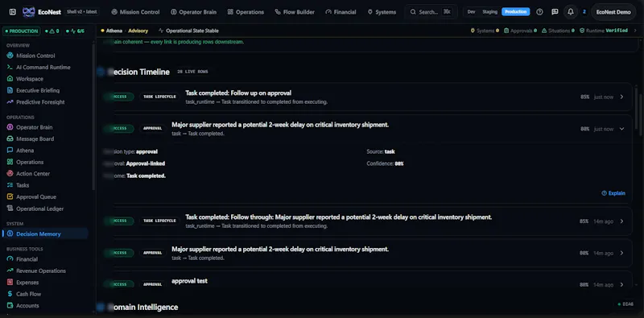Expand the 14m ago supplier delay approval row
The image size is (644, 318).
621,253
